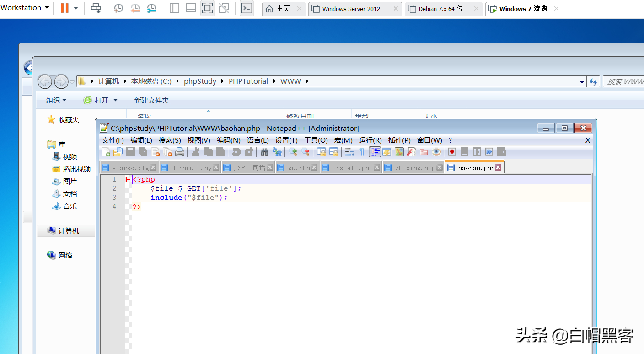
Task: Close the baohan.php tab
Action: pyautogui.click(x=498, y=168)
